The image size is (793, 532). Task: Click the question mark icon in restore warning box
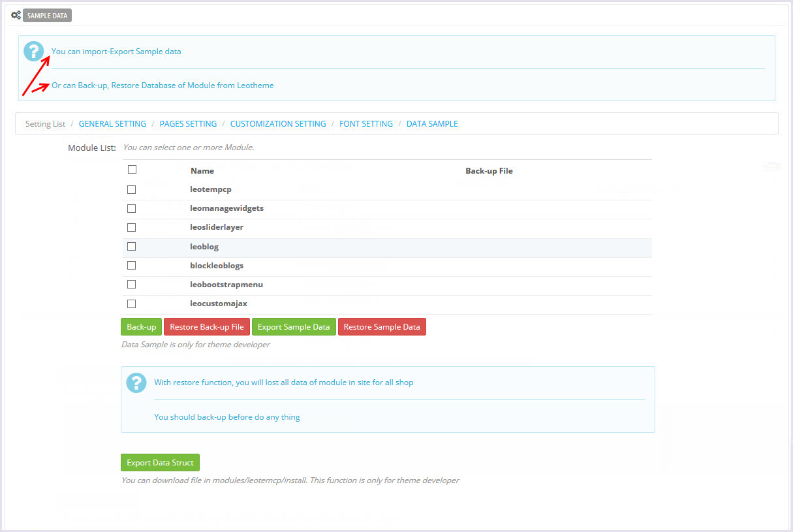(136, 383)
